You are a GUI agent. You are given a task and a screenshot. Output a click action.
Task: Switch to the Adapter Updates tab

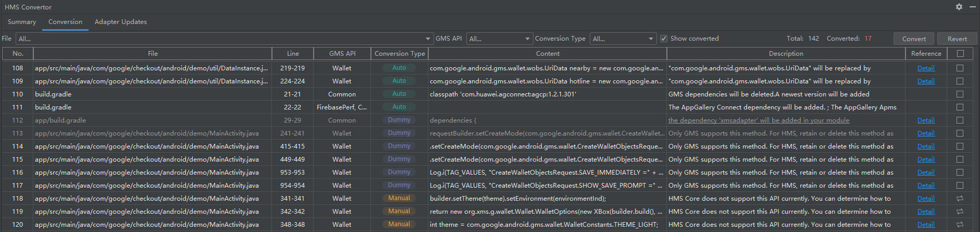click(121, 22)
